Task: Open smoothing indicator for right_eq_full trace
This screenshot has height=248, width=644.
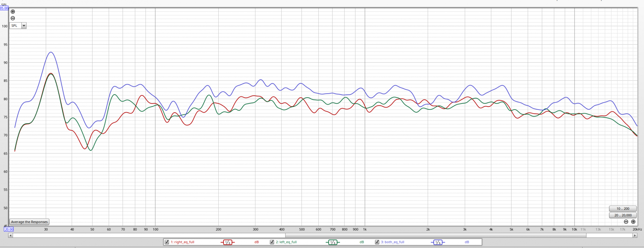Action: [x=227, y=242]
